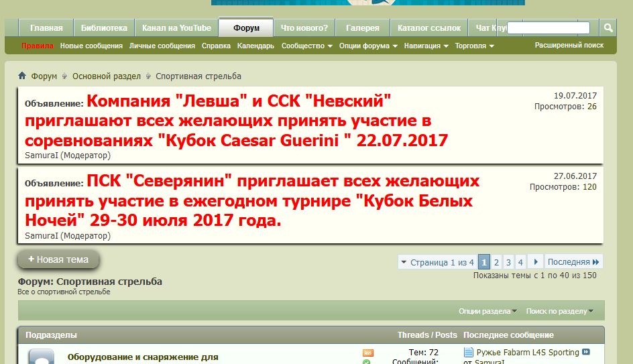Open the Кубок Caesar Guerini announcement
Screen dimensions: 633x364
[236, 121]
